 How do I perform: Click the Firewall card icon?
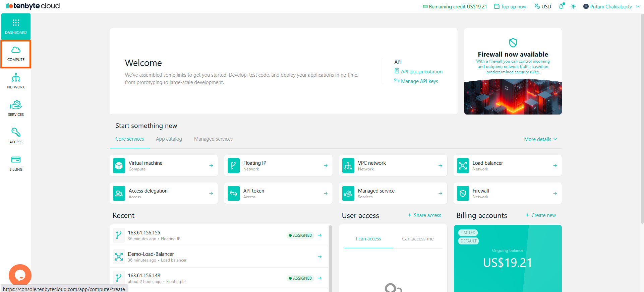(x=463, y=193)
